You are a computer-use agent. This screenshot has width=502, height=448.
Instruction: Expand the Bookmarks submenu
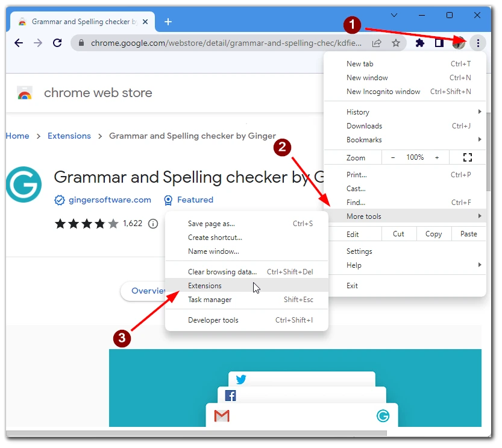[x=405, y=140]
